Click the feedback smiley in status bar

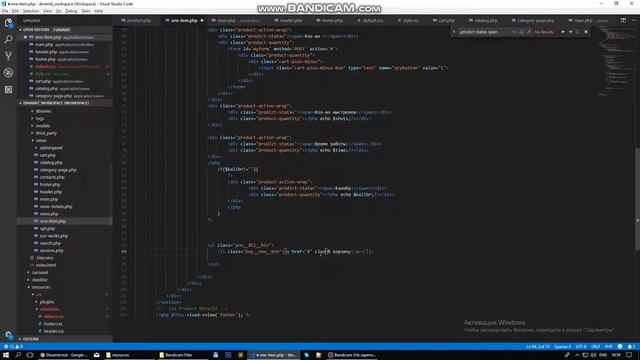(x=620, y=347)
